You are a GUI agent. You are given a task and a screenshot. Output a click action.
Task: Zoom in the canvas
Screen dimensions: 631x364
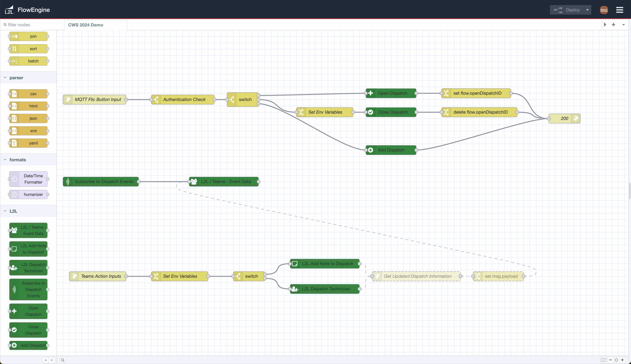(622, 360)
